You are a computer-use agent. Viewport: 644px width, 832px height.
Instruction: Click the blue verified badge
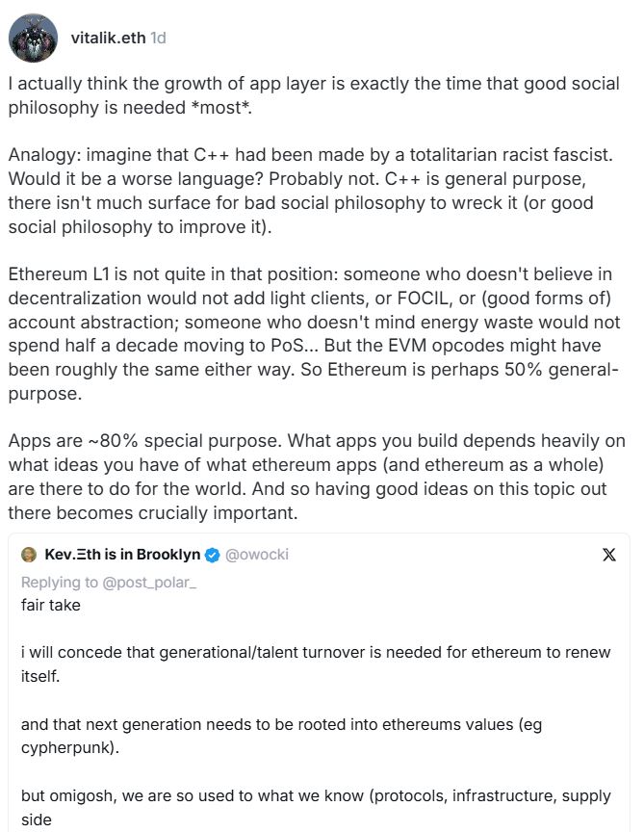click(213, 555)
